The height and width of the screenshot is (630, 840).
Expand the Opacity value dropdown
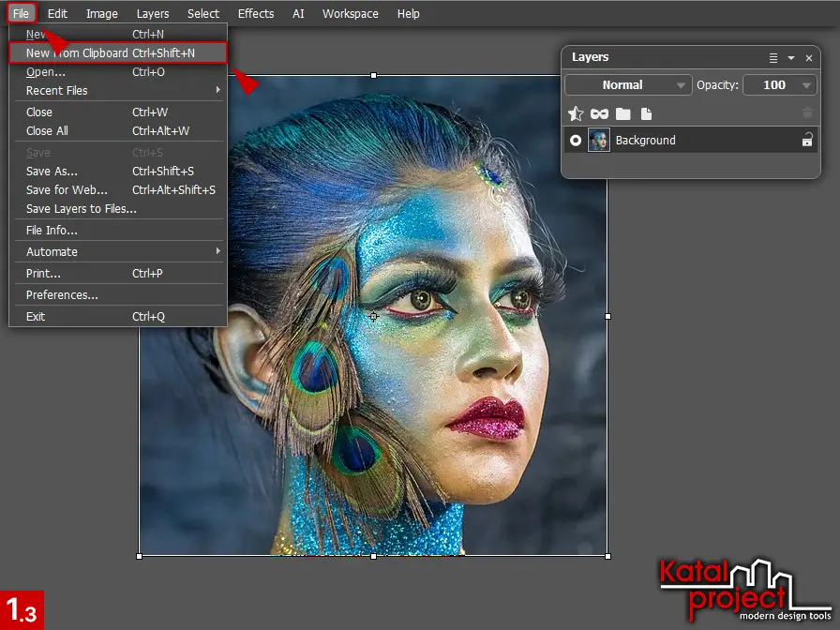tap(807, 85)
